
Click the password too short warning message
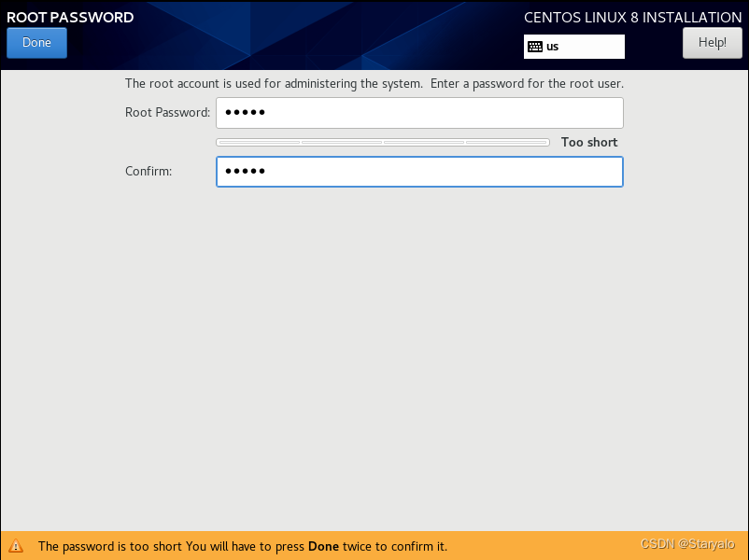pos(243,546)
